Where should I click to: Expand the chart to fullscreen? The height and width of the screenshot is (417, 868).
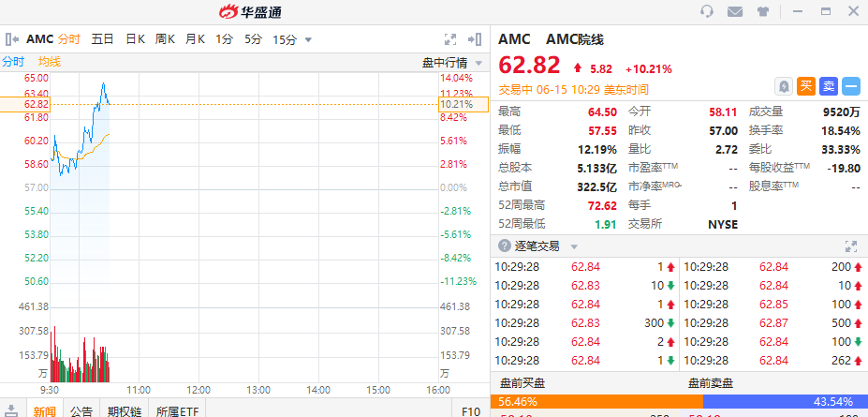(x=449, y=39)
